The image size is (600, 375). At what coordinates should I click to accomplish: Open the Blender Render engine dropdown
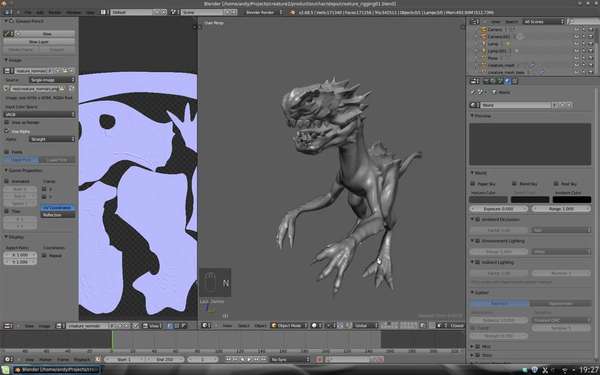click(264, 12)
